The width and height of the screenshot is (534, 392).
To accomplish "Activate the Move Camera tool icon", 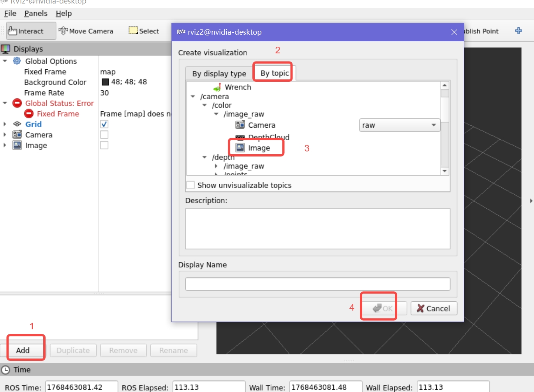I will pyautogui.click(x=63, y=31).
